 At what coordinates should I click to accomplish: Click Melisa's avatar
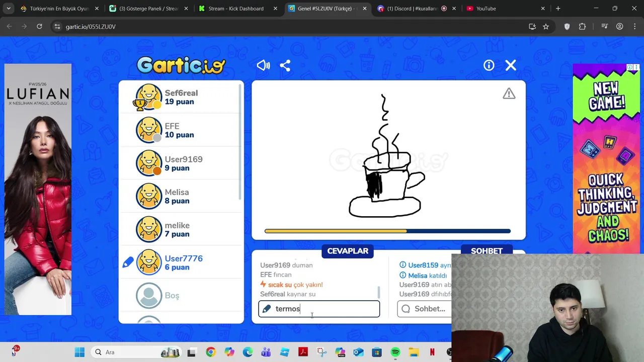point(149,196)
